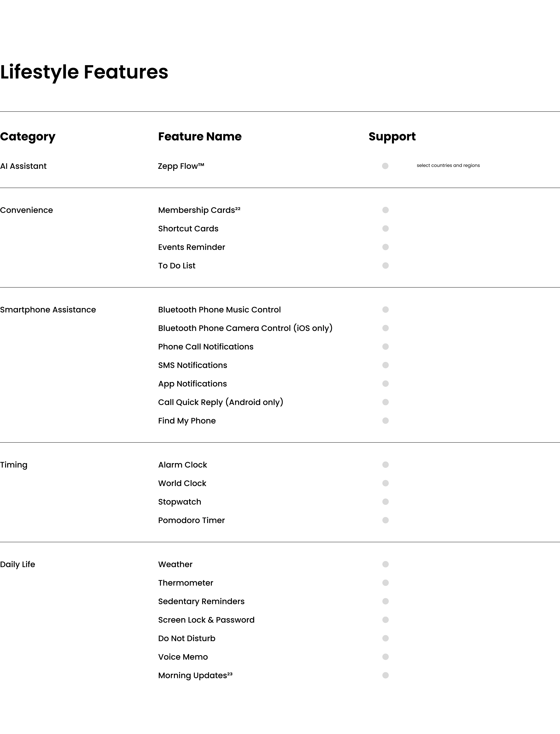Screen dimensions: 560x734
Task: Click the Bluetooth Phone Camera Control feature
Action: [x=245, y=328]
